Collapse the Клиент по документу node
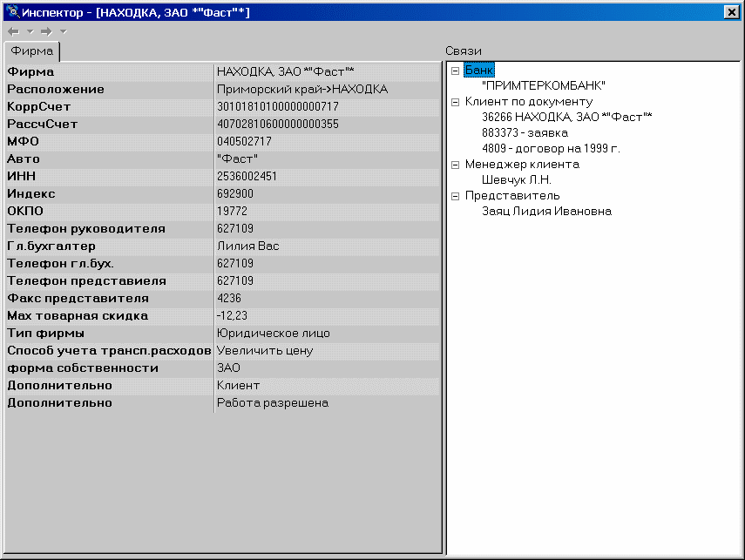This screenshot has width=745, height=560. click(x=456, y=102)
